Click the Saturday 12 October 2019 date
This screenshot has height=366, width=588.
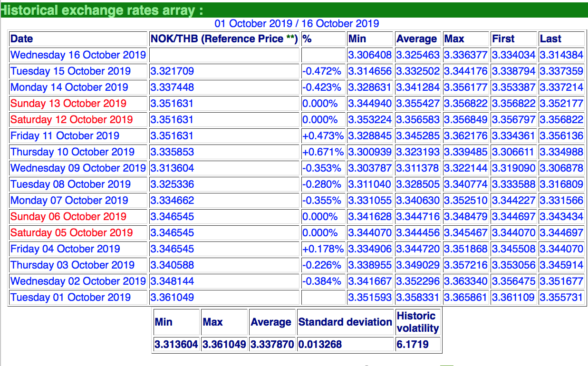point(71,120)
